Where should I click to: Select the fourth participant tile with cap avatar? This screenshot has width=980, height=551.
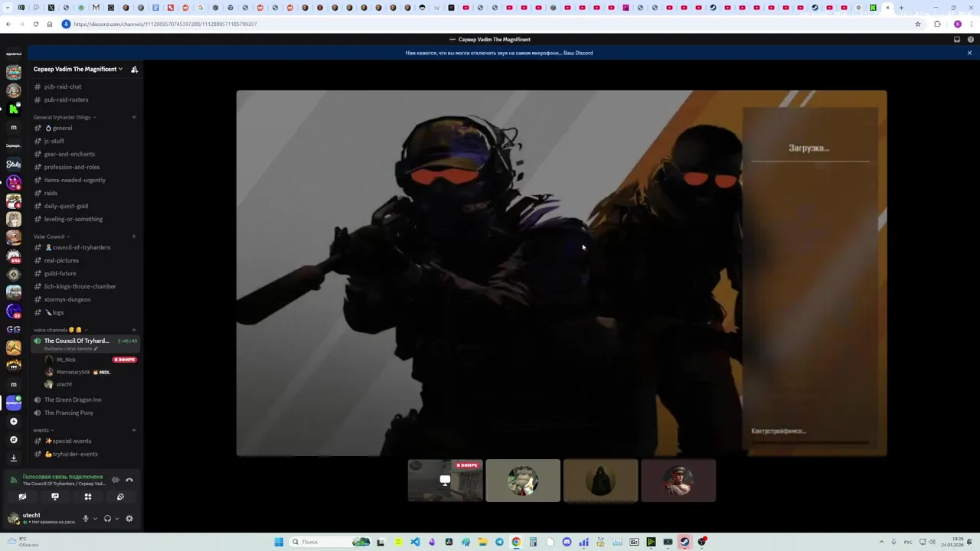coord(678,481)
